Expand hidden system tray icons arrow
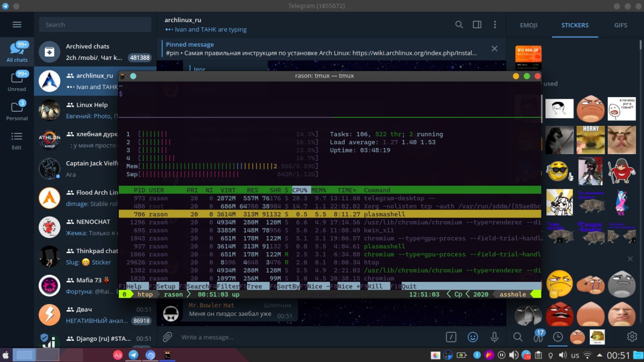The width and height of the screenshot is (644, 362). point(599,355)
